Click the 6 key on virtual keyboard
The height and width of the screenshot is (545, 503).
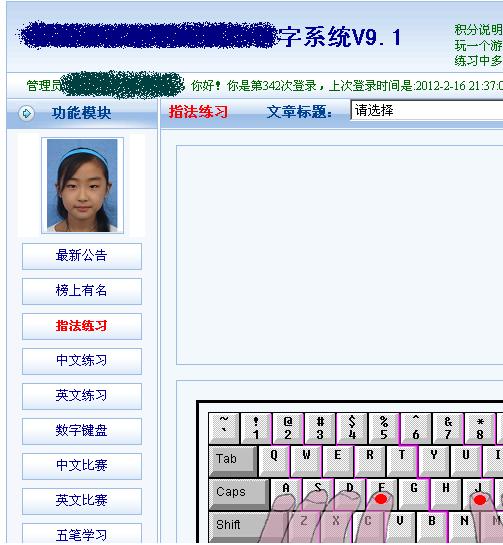[416, 428]
